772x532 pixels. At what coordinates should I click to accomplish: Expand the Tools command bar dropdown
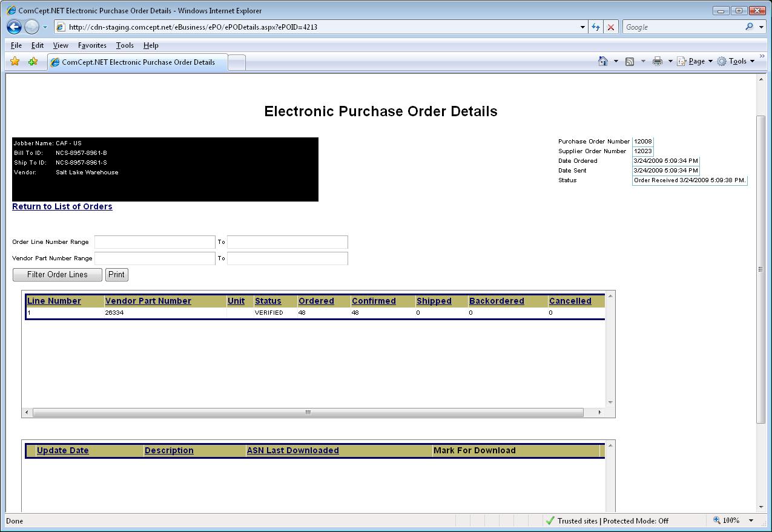[736, 61]
